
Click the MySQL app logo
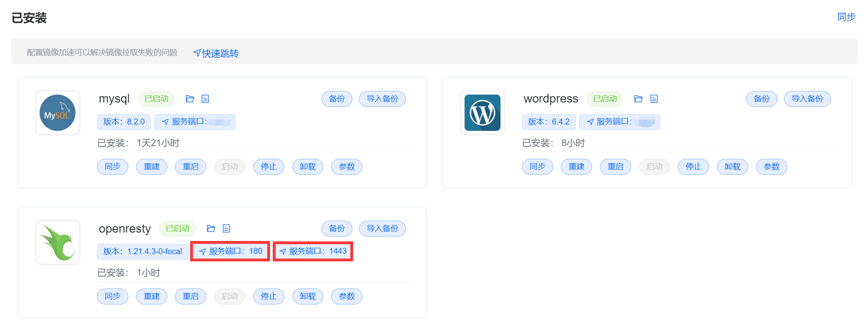58,113
